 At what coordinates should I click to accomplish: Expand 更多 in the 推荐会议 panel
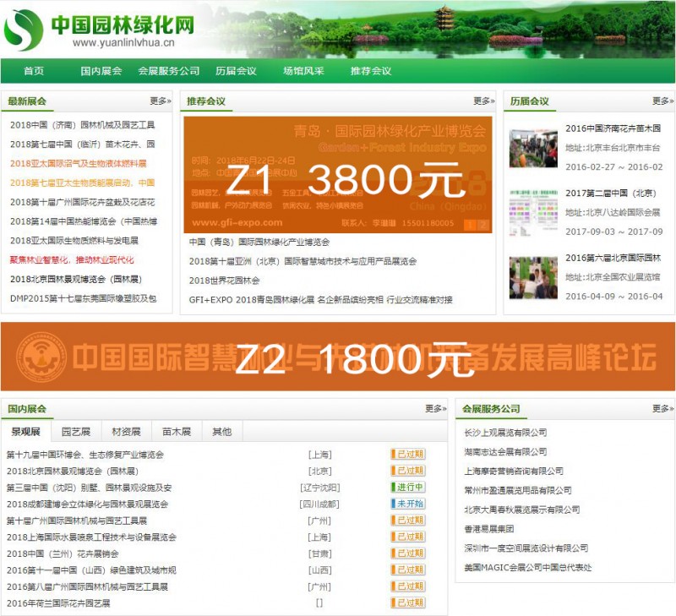tap(482, 101)
